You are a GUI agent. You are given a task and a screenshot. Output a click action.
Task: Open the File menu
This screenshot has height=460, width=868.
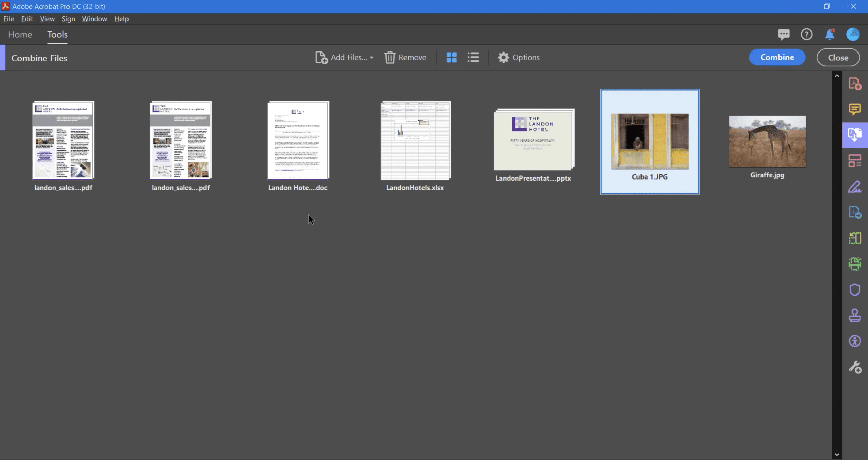click(8, 19)
